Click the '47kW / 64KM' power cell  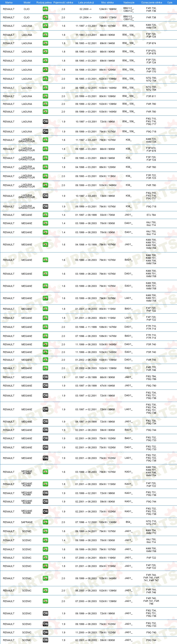[x=108, y=386]
